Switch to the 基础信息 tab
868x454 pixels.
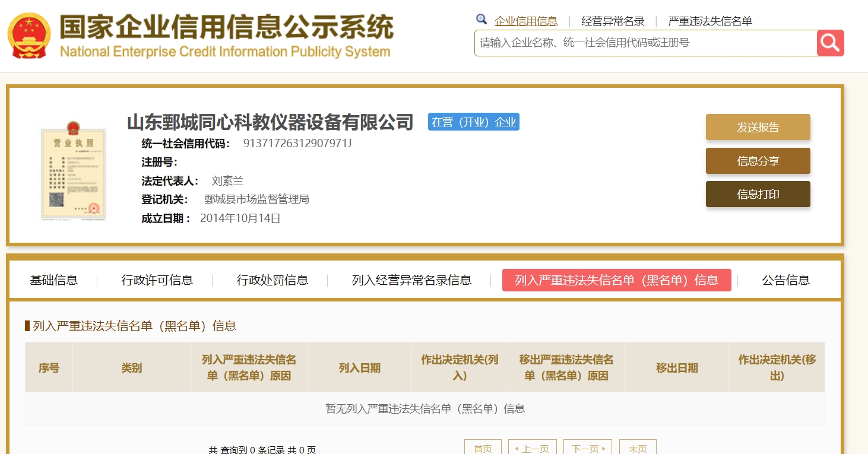(x=54, y=280)
